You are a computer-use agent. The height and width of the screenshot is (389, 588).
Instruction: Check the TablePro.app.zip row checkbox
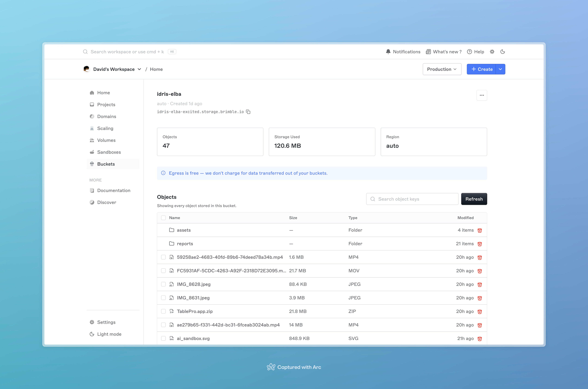point(163,311)
